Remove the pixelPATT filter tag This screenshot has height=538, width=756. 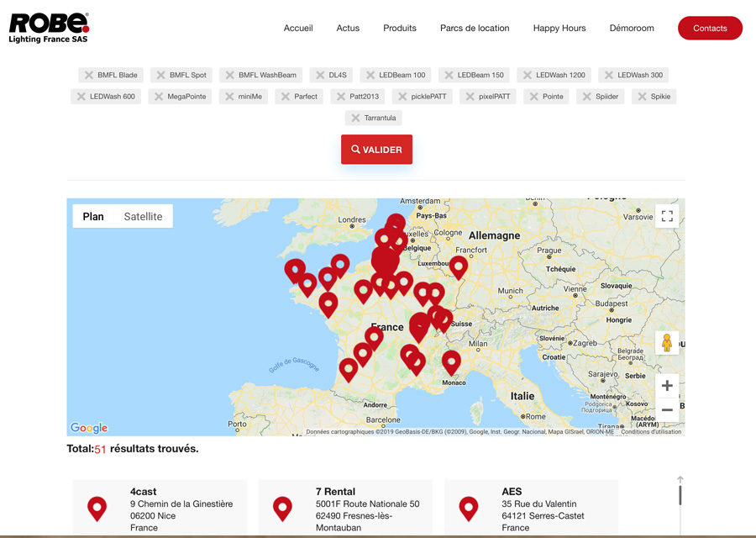[x=470, y=97]
